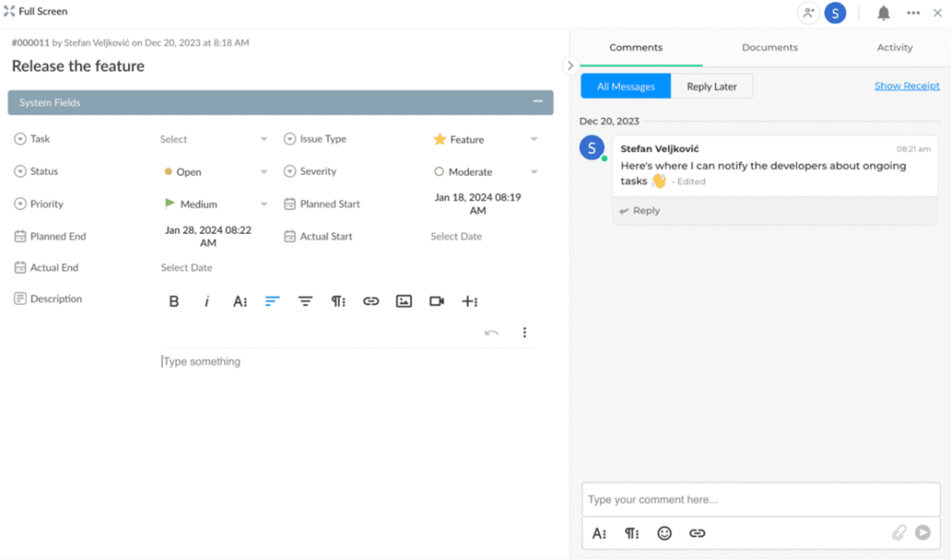Click the Show Receipt link
This screenshot has height=560, width=951.
(907, 84)
